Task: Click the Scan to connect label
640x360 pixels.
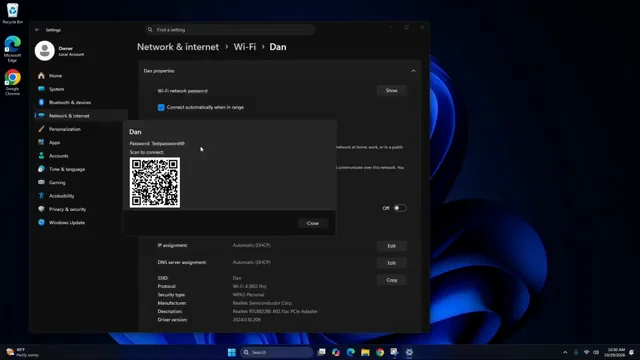Action: coord(147,152)
